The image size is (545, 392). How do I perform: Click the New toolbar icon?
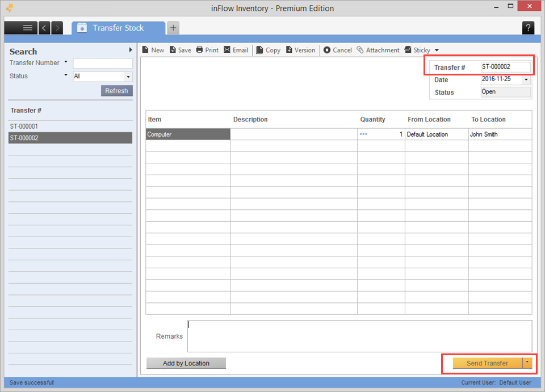tap(145, 50)
